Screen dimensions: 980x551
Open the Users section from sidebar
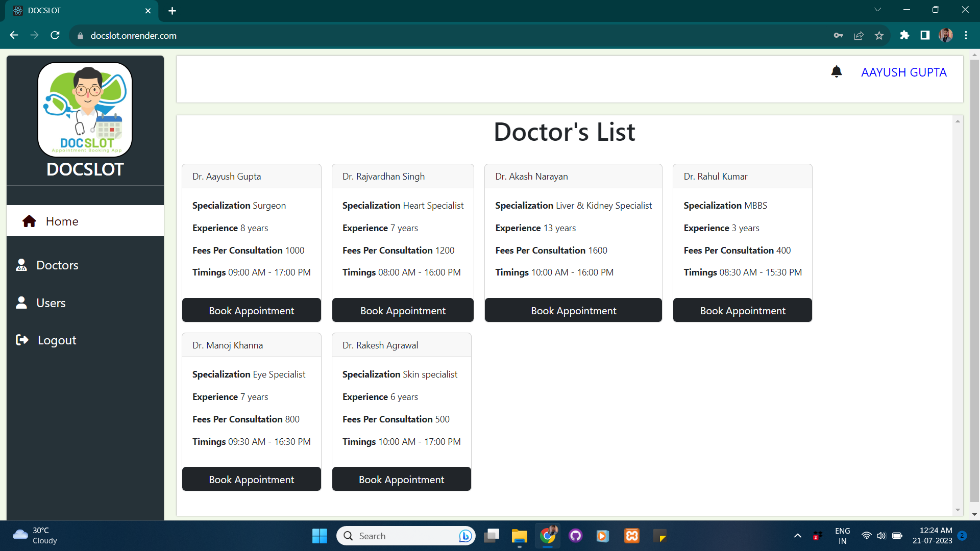pos(51,303)
